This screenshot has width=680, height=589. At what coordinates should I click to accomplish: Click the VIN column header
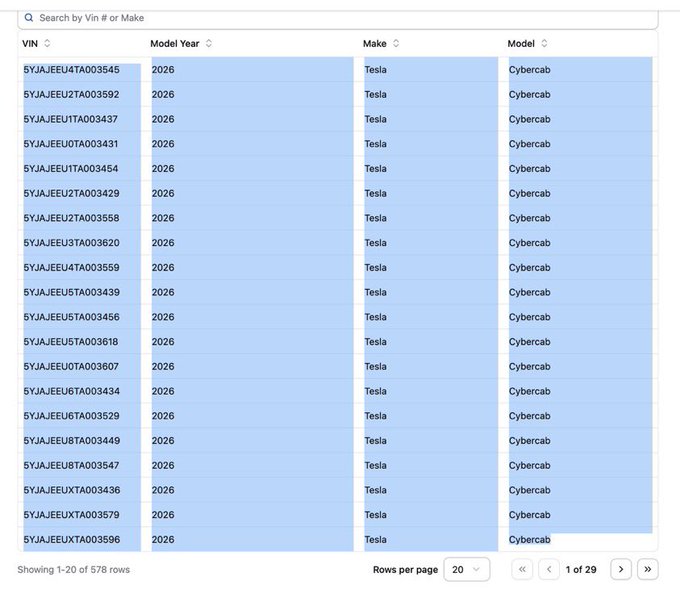pos(30,43)
